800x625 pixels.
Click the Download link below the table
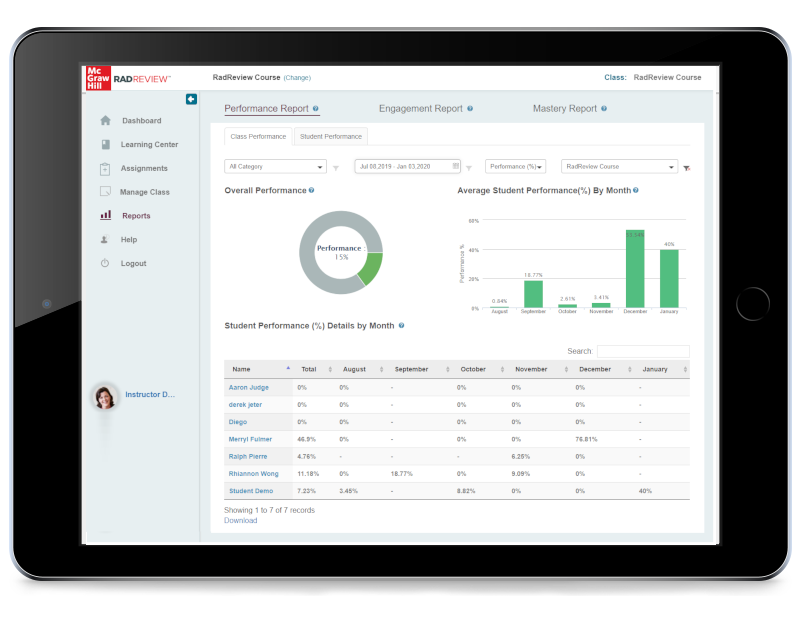[240, 520]
